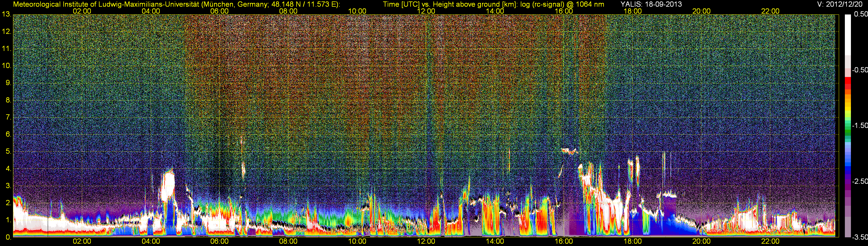Click the 11 km height axis label
The width and height of the screenshot is (868, 246).
tap(6, 49)
